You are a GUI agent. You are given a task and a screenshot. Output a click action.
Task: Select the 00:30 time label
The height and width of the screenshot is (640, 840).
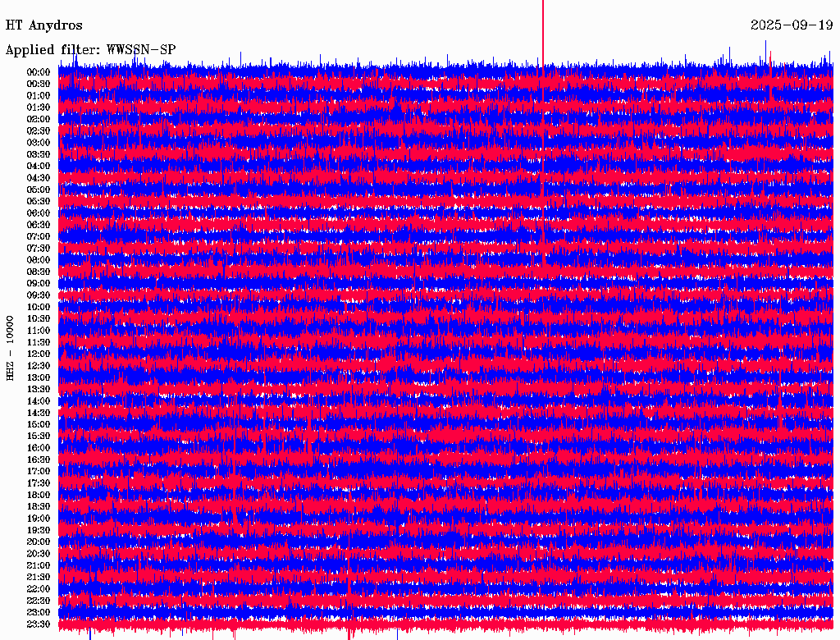pyautogui.click(x=39, y=84)
